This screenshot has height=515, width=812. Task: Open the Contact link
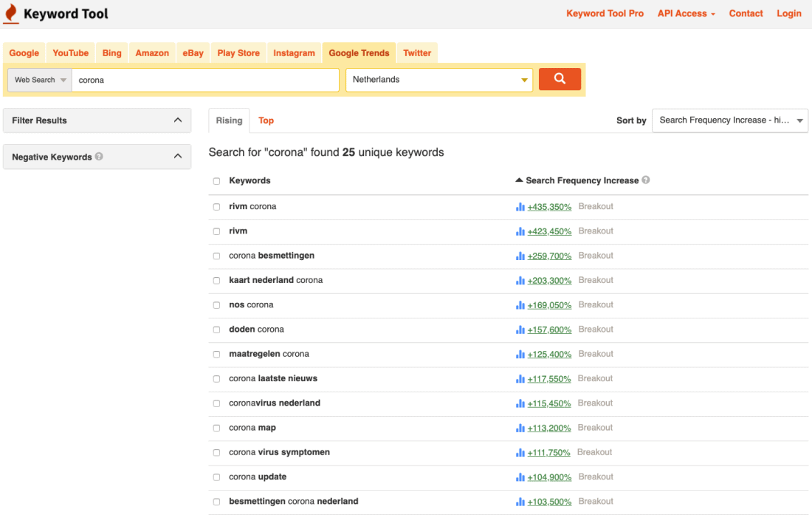pos(746,13)
